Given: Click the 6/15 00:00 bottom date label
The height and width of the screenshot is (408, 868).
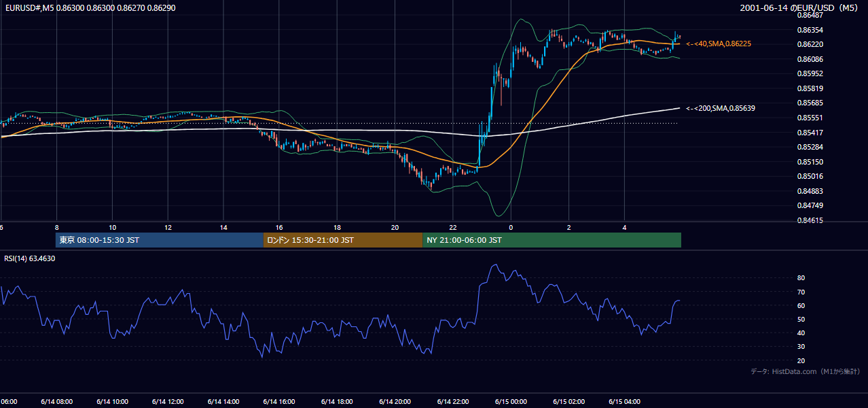Looking at the screenshot, I should pyautogui.click(x=510, y=402).
